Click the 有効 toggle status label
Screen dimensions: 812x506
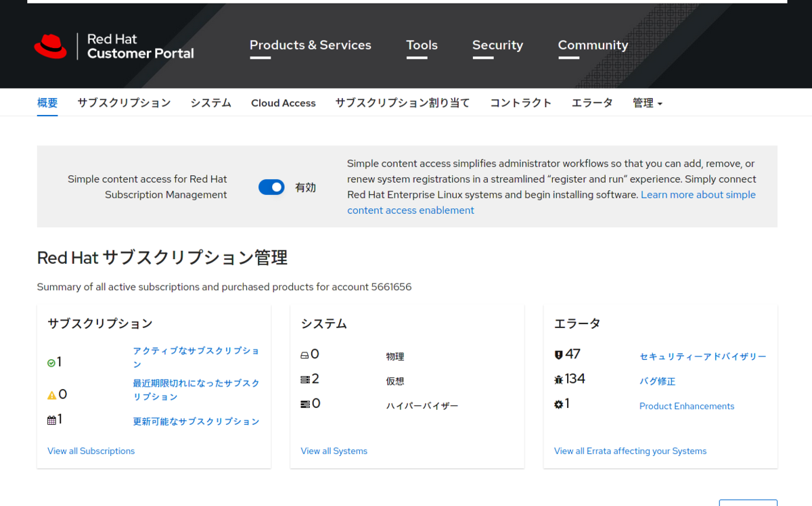pyautogui.click(x=305, y=188)
